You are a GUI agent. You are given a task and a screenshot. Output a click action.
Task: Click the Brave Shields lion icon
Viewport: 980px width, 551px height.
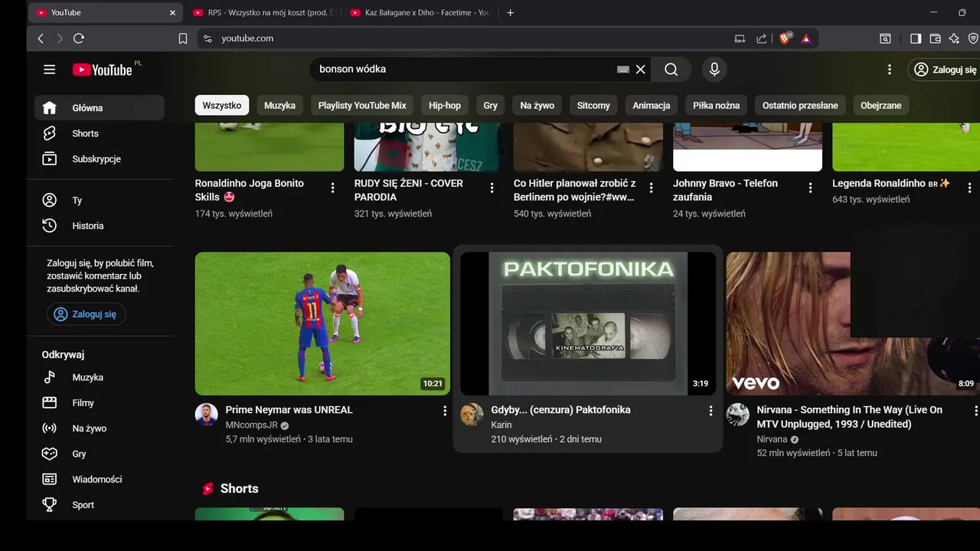click(x=785, y=38)
